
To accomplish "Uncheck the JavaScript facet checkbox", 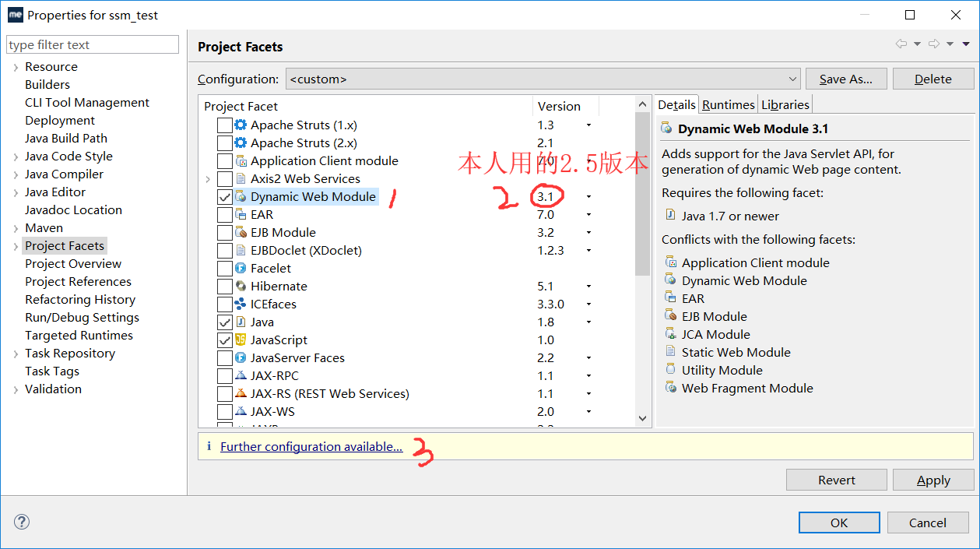I will point(224,340).
